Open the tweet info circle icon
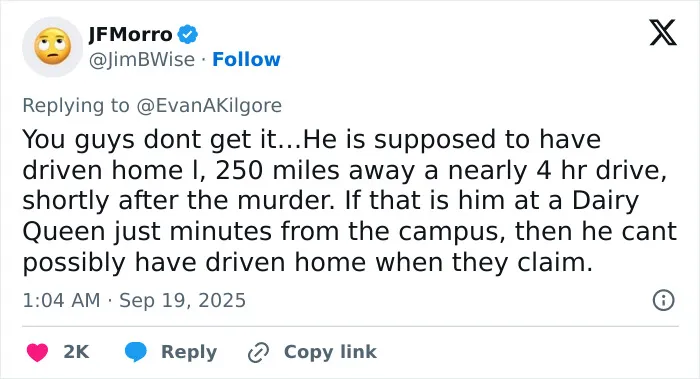 coord(663,300)
